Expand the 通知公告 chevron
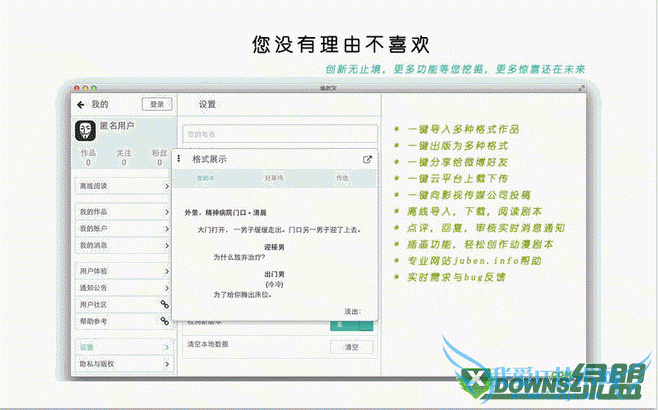Viewport: 658px width, 410px height. click(167, 288)
